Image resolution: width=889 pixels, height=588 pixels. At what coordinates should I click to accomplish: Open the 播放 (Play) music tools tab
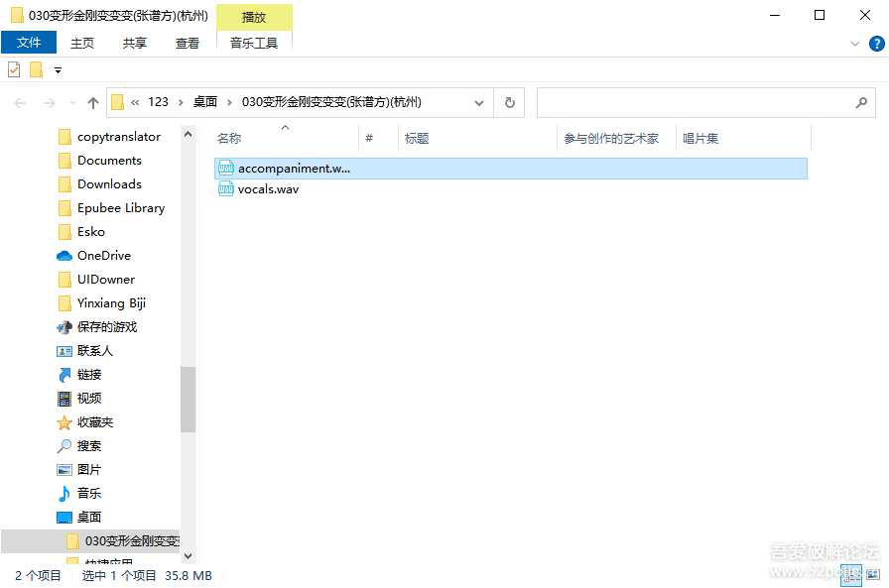click(253, 17)
